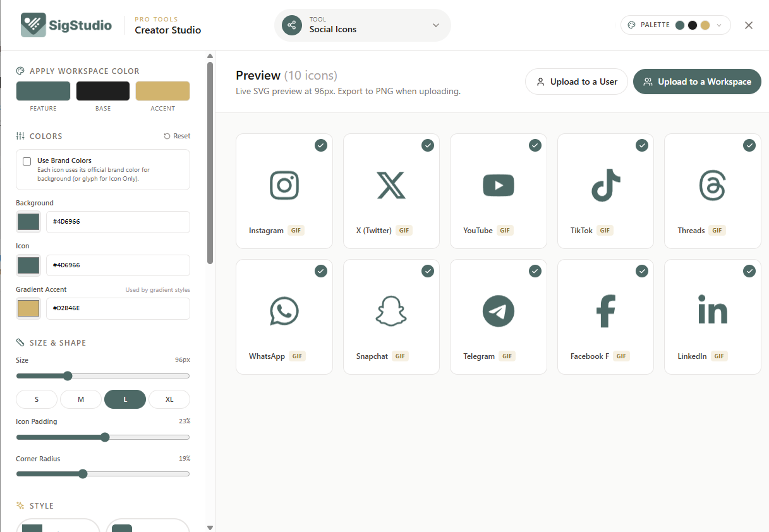Apply the Base workspace color
Image resolution: width=769 pixels, height=532 pixels.
[x=103, y=91]
